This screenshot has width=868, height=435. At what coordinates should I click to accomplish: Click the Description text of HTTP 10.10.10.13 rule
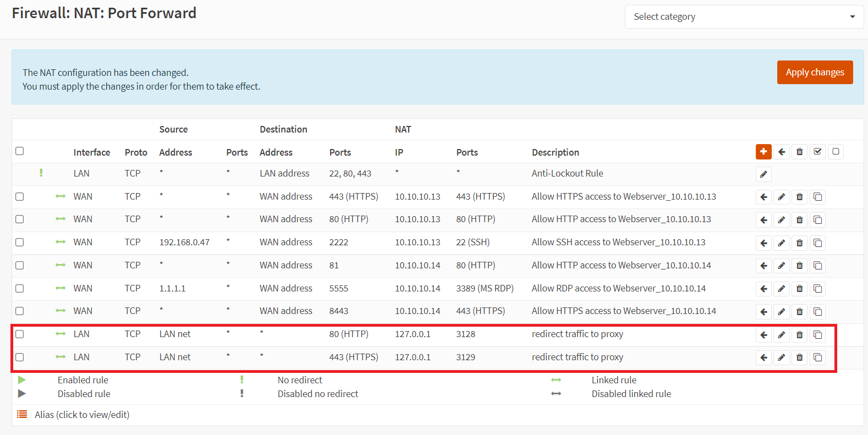coord(621,219)
